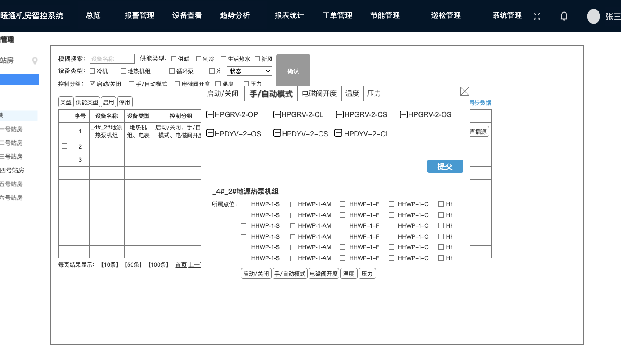Select 六号站房 in the sidebar
621x364 pixels.
[x=11, y=198]
